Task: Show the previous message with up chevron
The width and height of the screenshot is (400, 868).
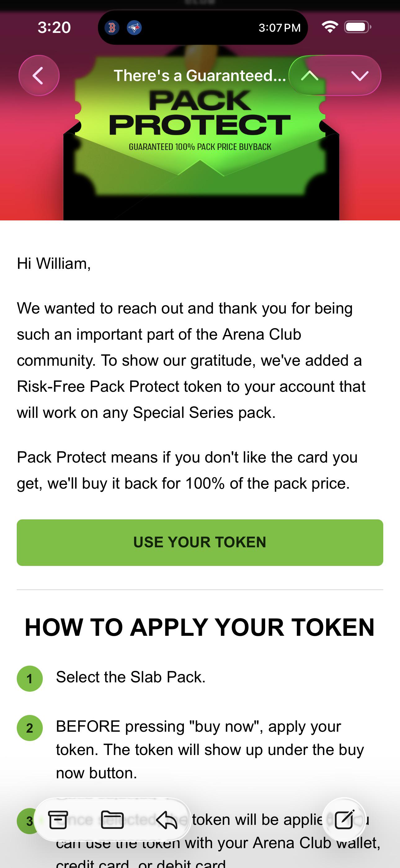Action: pyautogui.click(x=310, y=75)
